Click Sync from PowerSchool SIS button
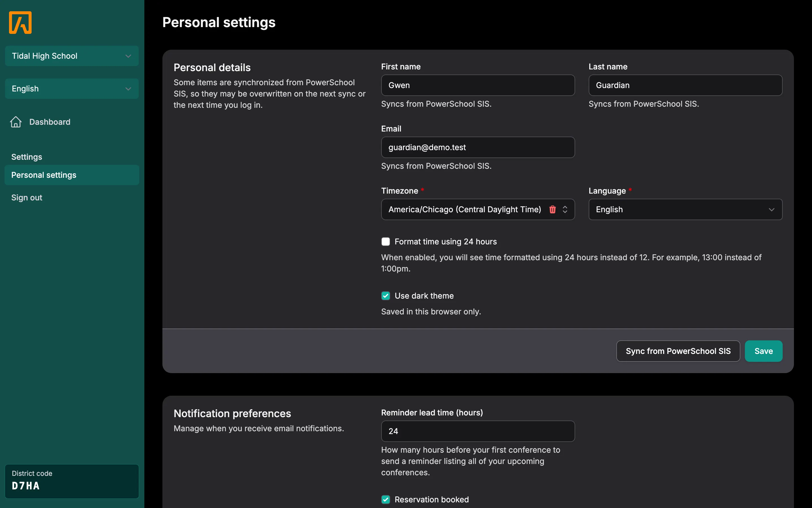The height and width of the screenshot is (508, 812). coord(678,351)
